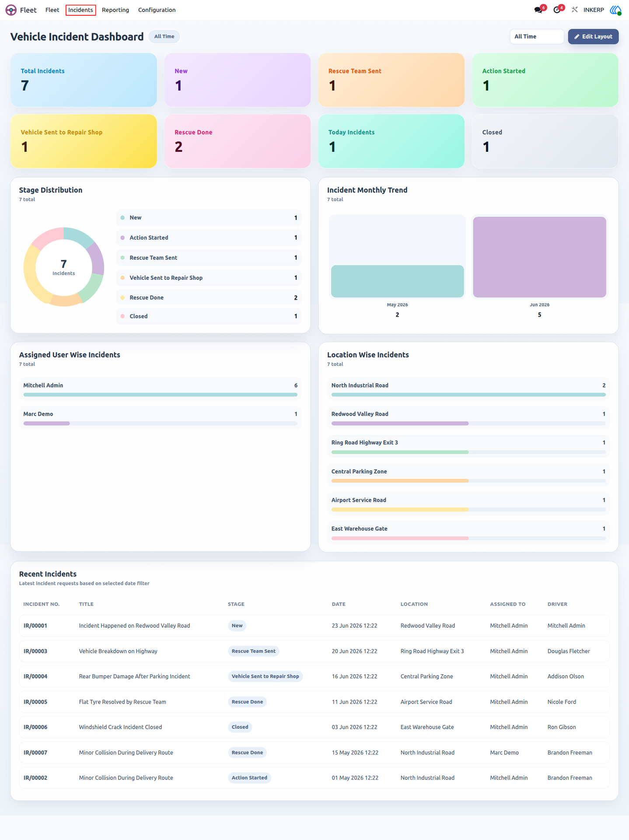Open the New incidents card
This screenshot has width=629, height=840.
click(x=238, y=80)
